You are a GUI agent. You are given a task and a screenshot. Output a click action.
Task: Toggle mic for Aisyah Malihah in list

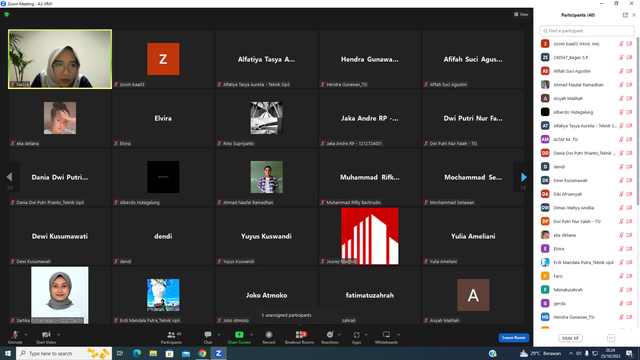(x=621, y=98)
